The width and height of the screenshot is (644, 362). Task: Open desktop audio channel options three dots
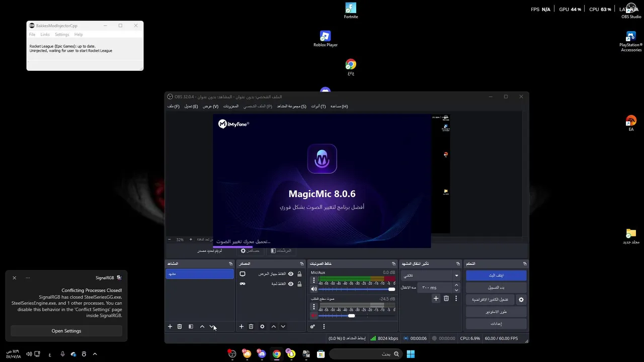[x=314, y=307]
